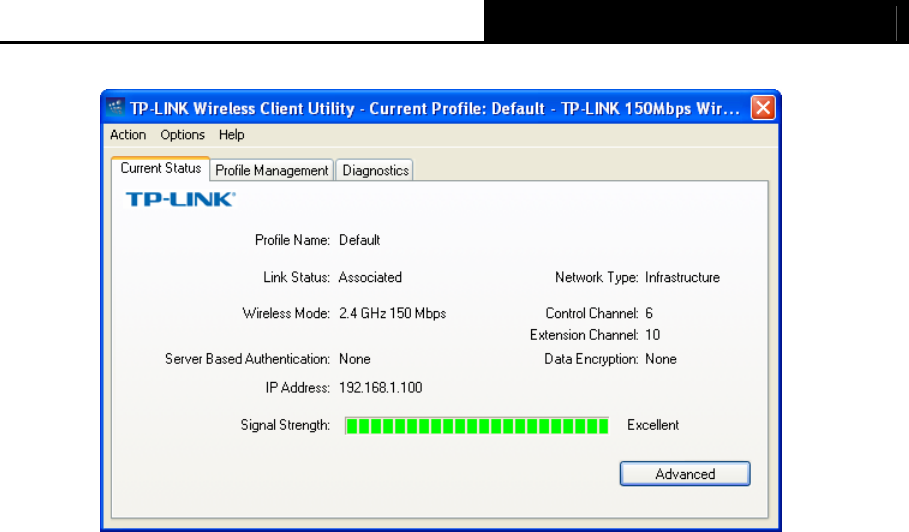Click the Extension Channel value '10'
The image size is (909, 532).
[x=653, y=335]
